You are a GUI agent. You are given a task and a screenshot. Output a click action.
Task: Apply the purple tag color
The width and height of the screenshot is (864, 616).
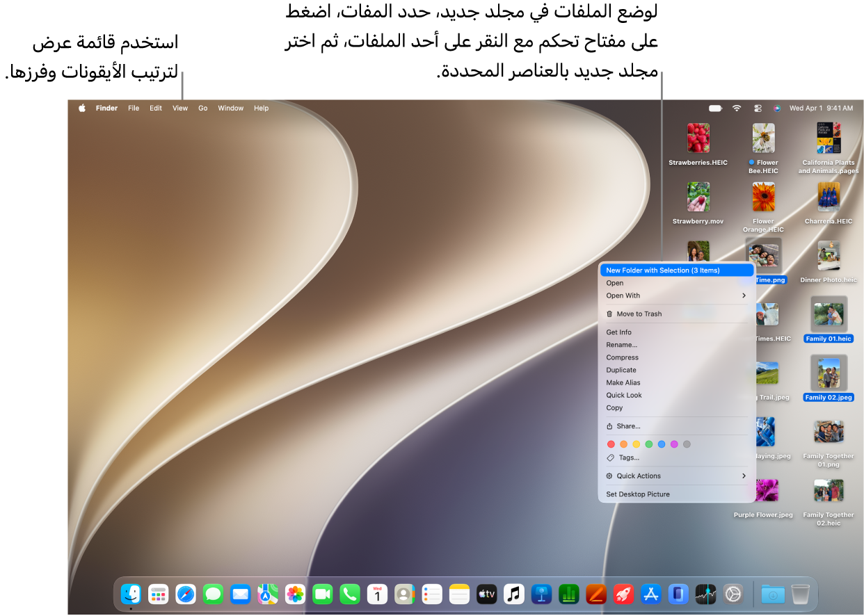674,444
